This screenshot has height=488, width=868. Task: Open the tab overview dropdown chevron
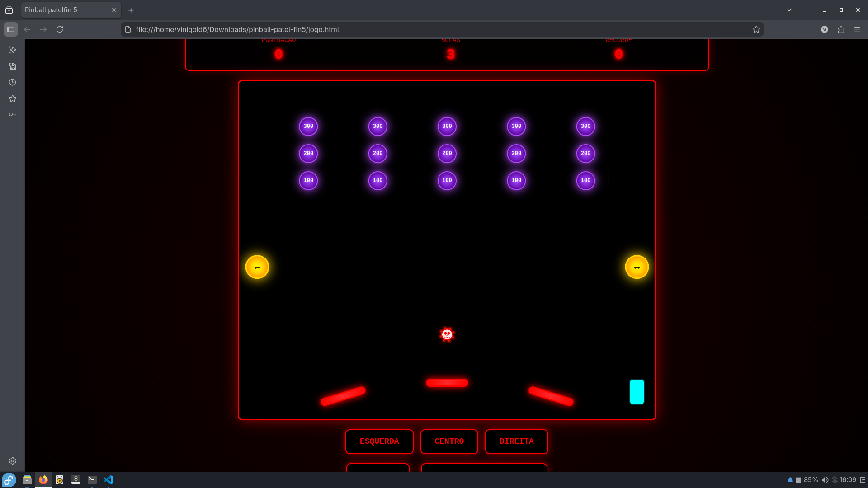(789, 9)
